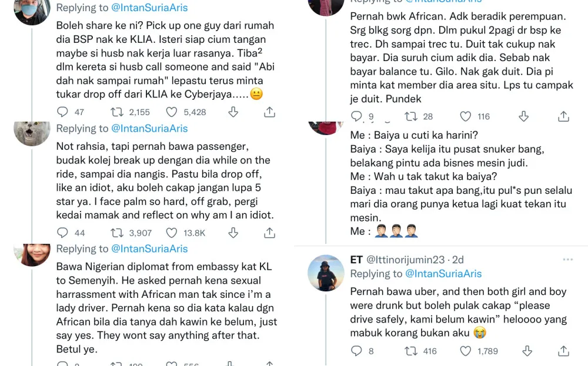Like the tweet with 116 likes
Screen dimensions: 588x366
click(466, 116)
